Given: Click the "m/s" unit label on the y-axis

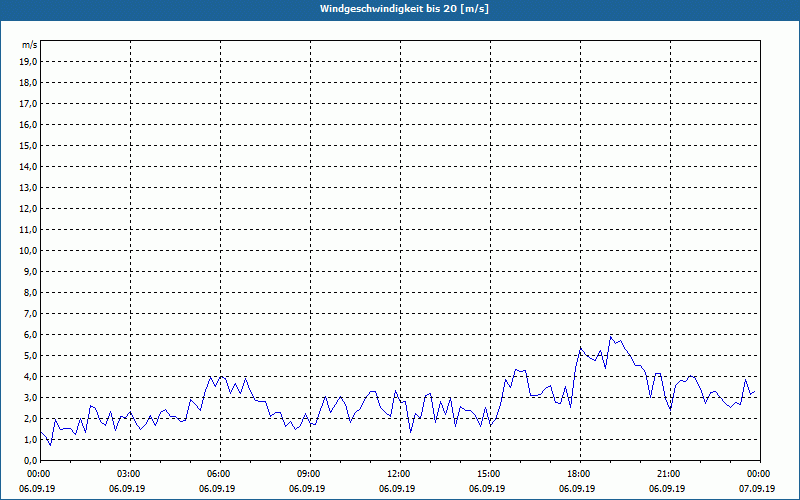Looking at the screenshot, I should point(30,45).
